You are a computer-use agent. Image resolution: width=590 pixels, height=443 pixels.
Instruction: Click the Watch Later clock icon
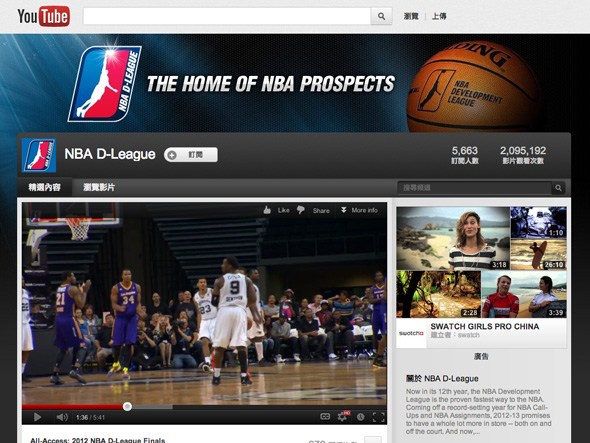click(360, 417)
